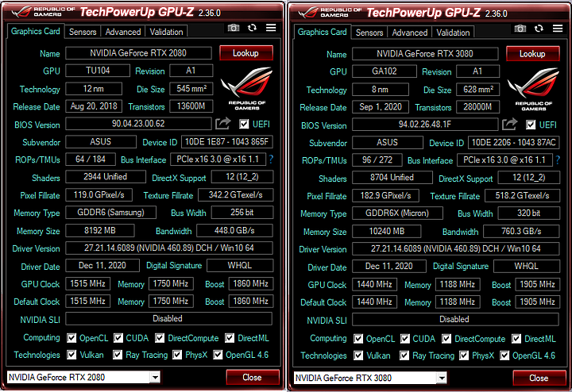Viewport: 572px width, 392px height.
Task: Click the Pixel Fillrate value 119.0 GPixel/s
Action: pos(99,195)
